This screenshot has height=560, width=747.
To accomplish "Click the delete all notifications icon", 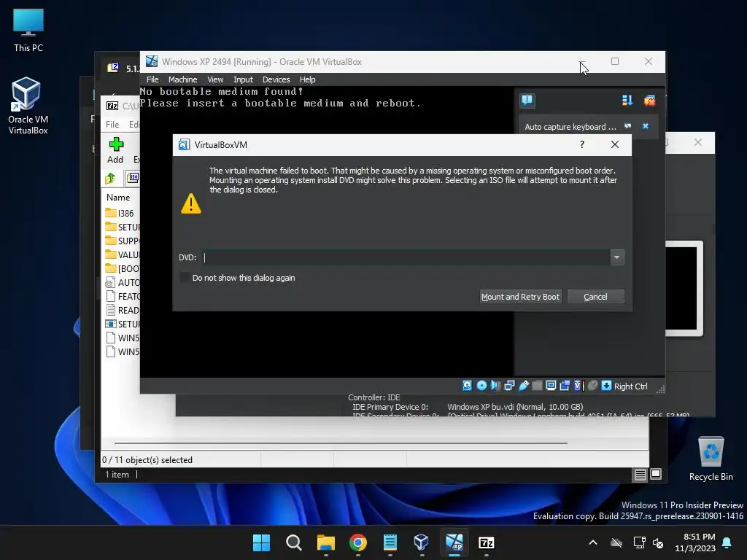I will click(649, 101).
